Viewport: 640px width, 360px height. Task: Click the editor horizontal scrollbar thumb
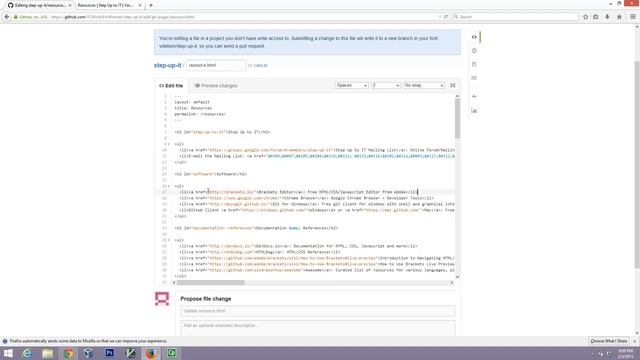click(211, 282)
